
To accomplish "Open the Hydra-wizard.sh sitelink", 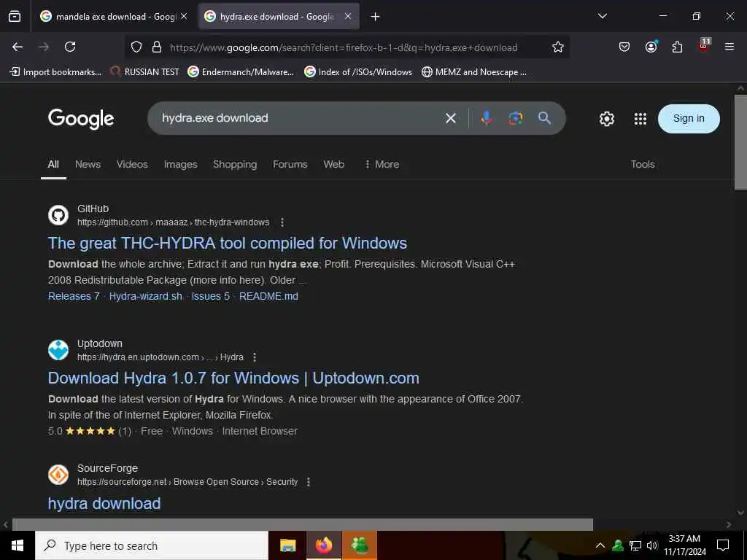I will tap(146, 296).
